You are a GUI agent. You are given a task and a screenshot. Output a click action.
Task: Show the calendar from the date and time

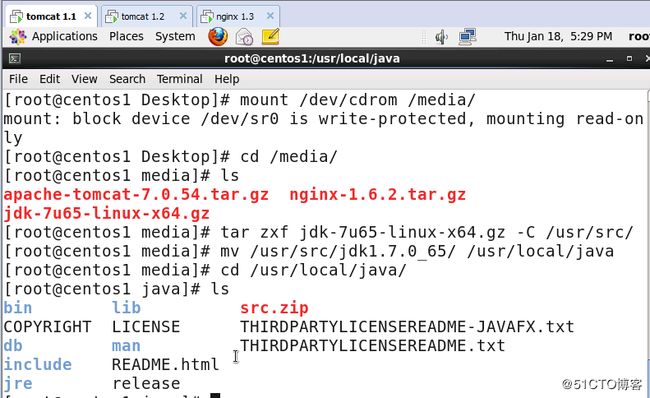tap(558, 36)
